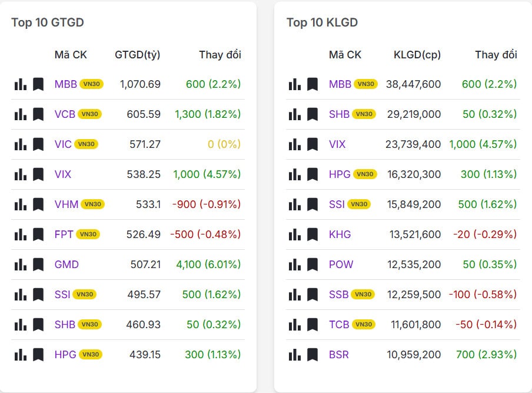Click chart icon for VIC row
The image size is (532, 393).
point(21,144)
